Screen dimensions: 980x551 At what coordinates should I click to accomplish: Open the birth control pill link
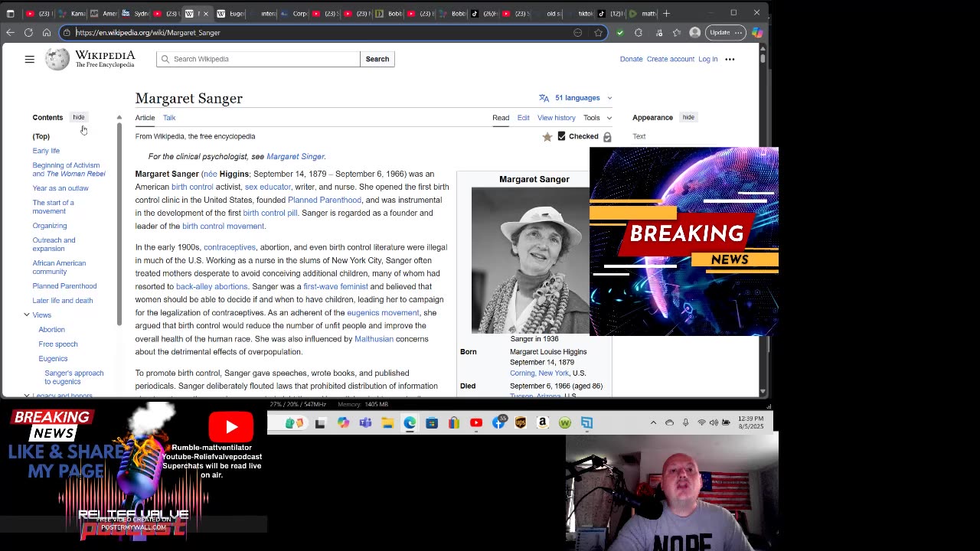pos(269,213)
